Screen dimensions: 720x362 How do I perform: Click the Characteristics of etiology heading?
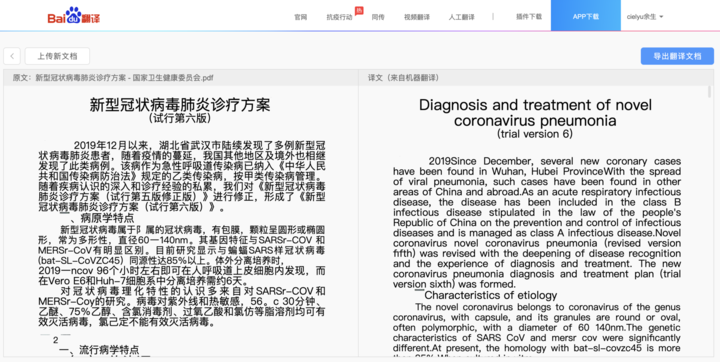(490, 295)
